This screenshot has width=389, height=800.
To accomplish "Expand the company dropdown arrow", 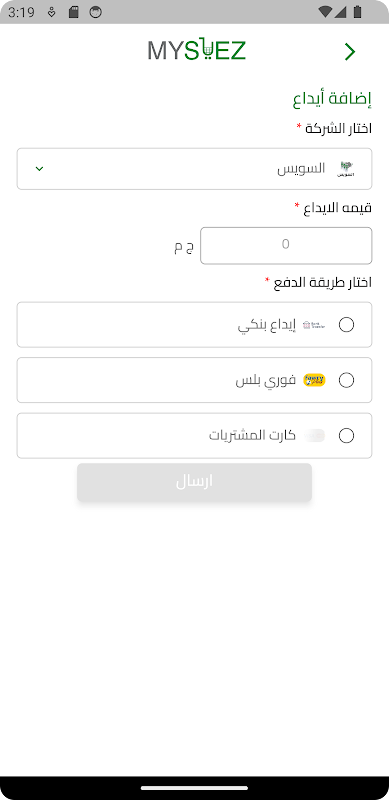I will point(39,169).
